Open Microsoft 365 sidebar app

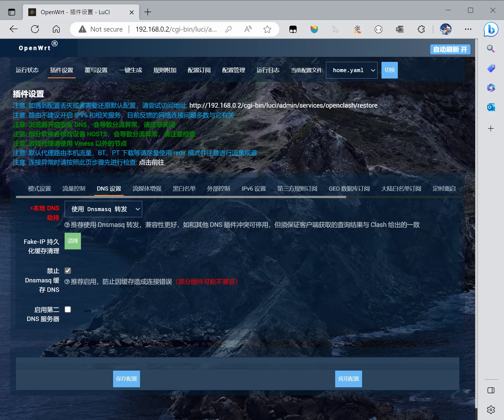click(x=491, y=88)
